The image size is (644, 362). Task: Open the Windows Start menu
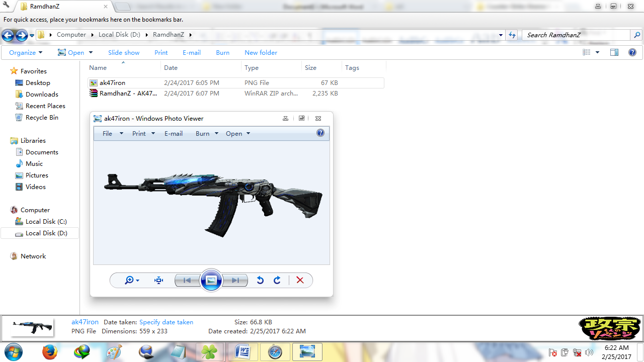tap(13, 351)
